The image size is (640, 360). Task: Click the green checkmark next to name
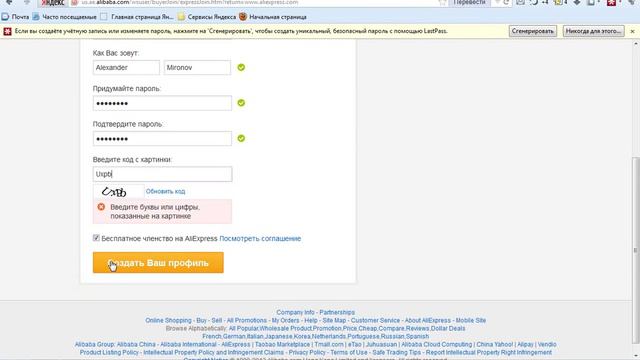[241, 67]
